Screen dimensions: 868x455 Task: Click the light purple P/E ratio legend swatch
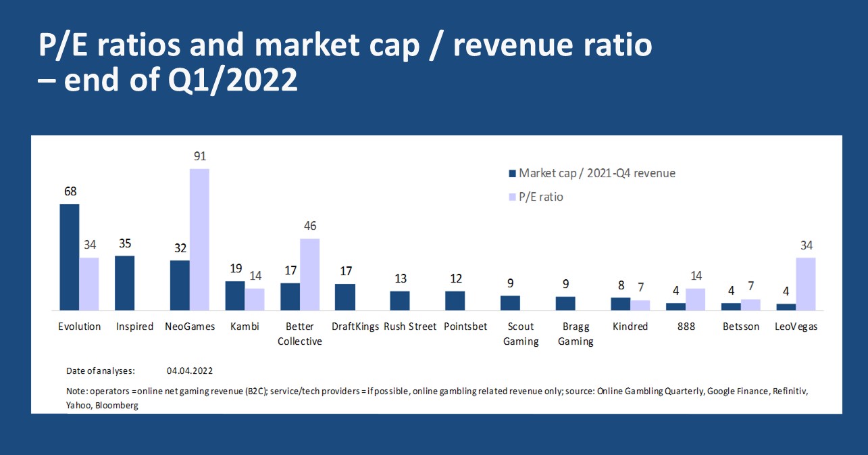(x=512, y=197)
